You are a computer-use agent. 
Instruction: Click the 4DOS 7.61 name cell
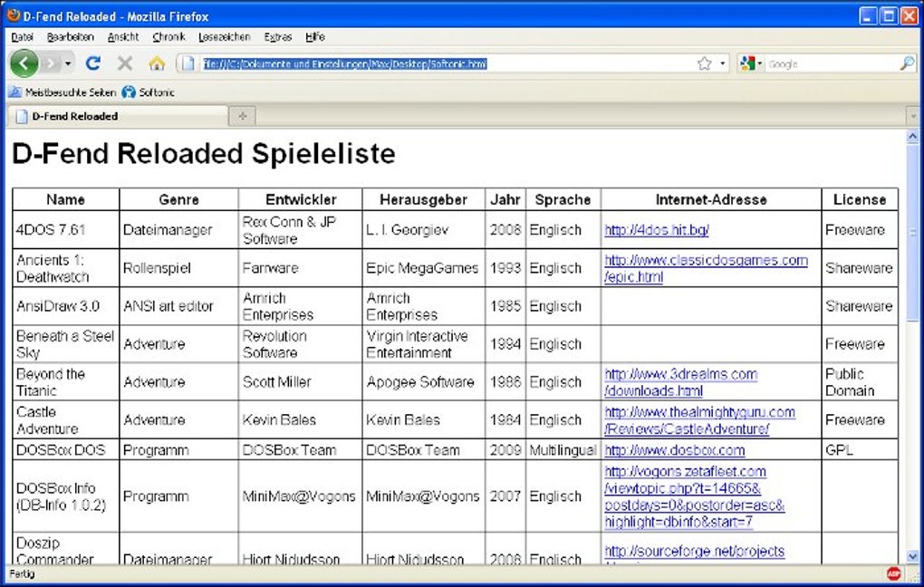pos(65,230)
